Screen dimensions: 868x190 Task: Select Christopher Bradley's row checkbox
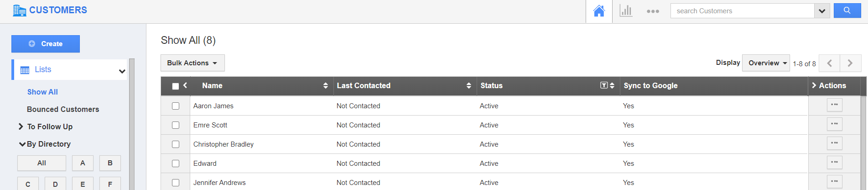(x=176, y=144)
